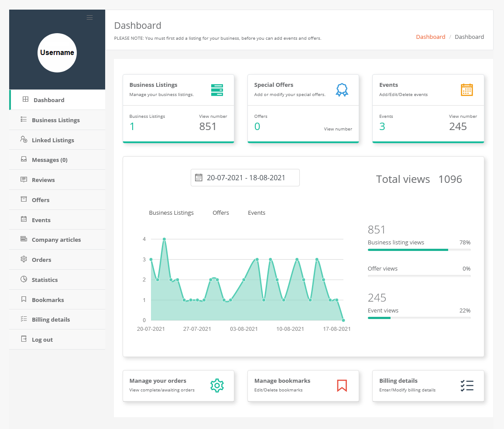Click the view number 245 on Events card
Screen dimensions: 504x429
click(458, 127)
